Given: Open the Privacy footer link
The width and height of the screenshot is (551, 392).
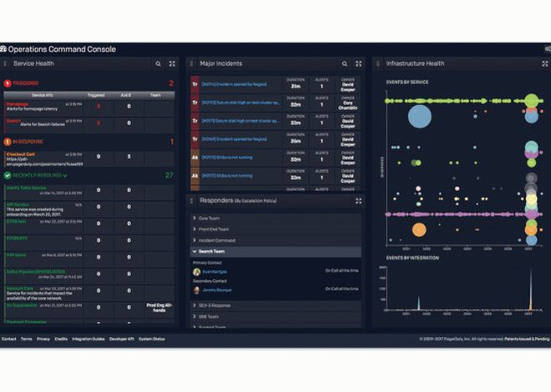Looking at the screenshot, I should pyautogui.click(x=43, y=339).
